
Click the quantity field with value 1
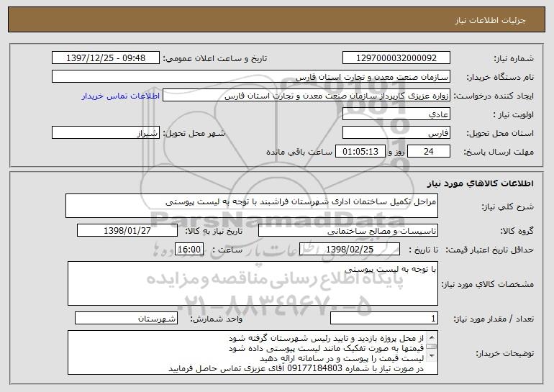pyautogui.click(x=384, y=318)
